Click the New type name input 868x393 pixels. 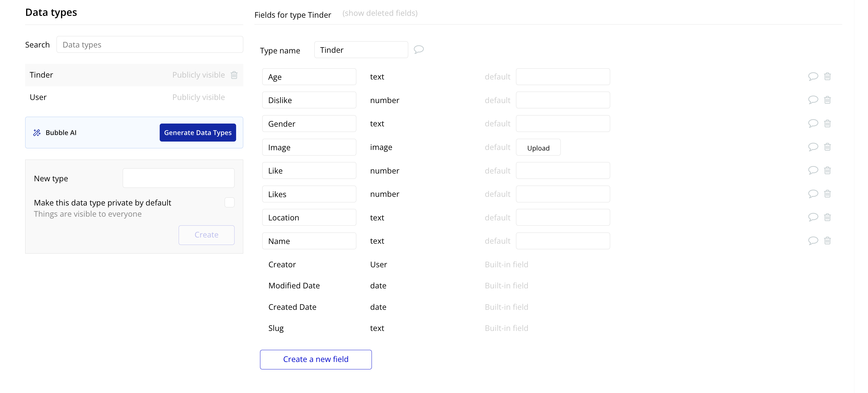(x=178, y=178)
